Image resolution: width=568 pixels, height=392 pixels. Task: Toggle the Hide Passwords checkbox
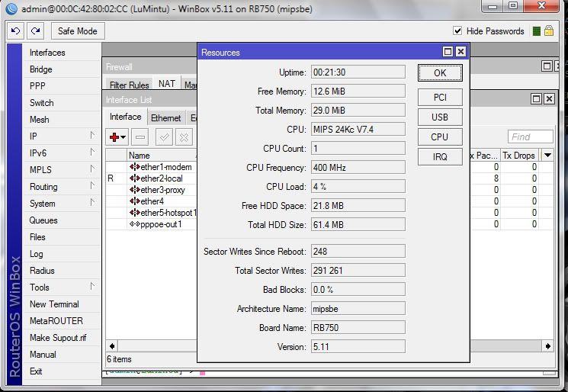(x=457, y=31)
